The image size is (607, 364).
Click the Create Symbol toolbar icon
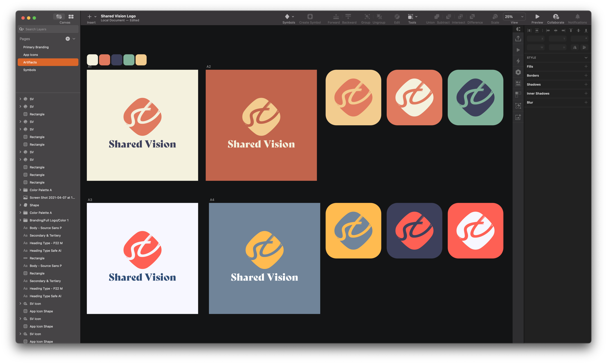click(310, 16)
